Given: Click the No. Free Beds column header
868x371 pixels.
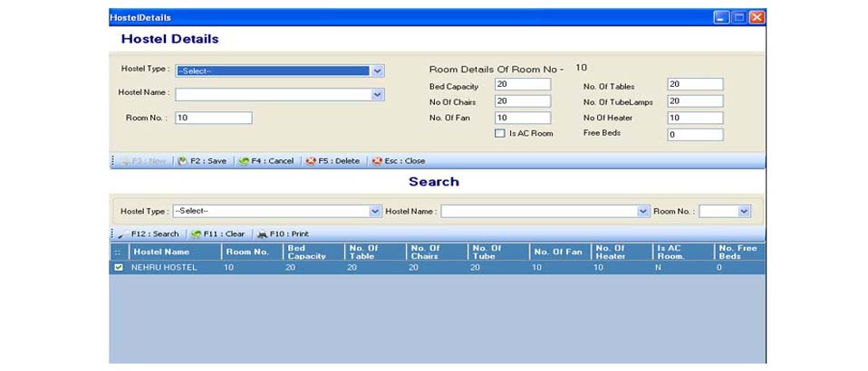Looking at the screenshot, I should (740, 252).
